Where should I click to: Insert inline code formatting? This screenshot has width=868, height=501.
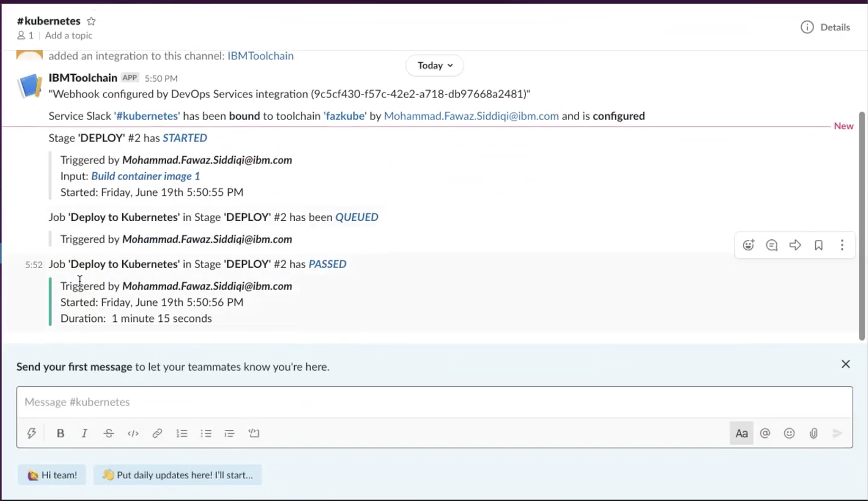point(133,433)
